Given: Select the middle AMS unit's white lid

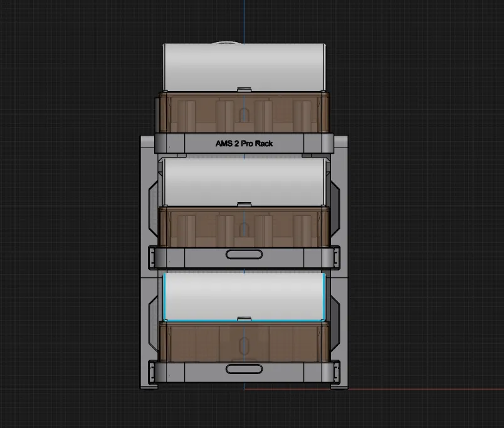Looking at the screenshot, I should (244, 182).
